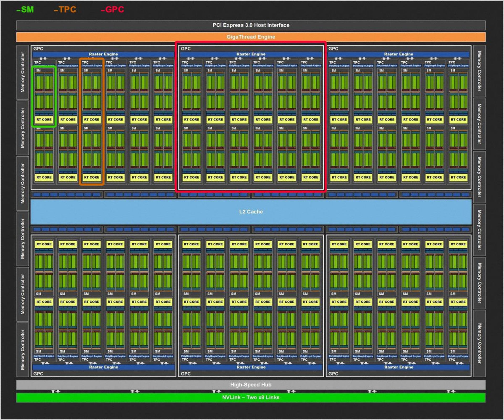Viewport: 504px width, 420px height.
Task: Click the "GPC" label of the bottom-right GPC
Action: [x=333, y=374]
